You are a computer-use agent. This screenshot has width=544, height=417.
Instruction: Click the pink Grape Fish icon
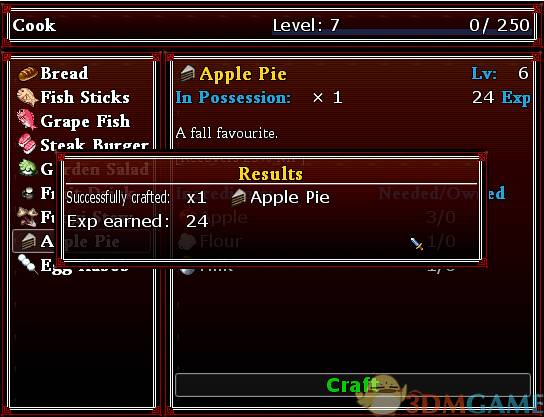(27, 120)
